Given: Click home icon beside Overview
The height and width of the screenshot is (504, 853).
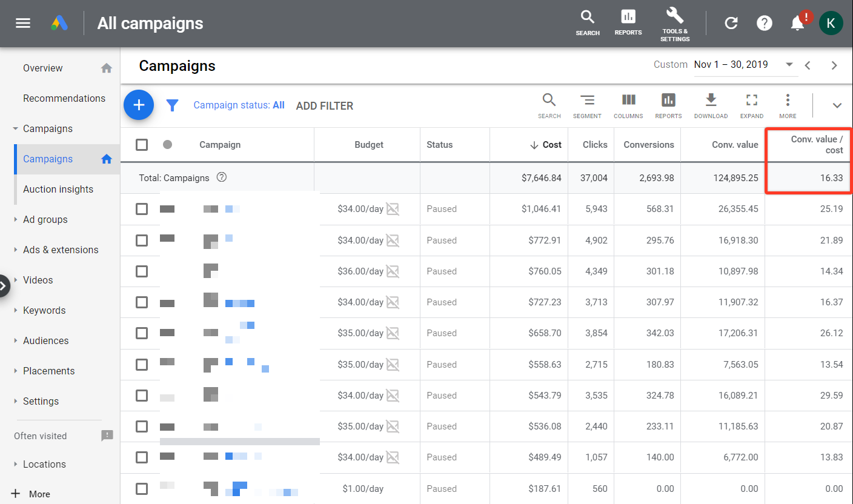Looking at the screenshot, I should [x=107, y=68].
